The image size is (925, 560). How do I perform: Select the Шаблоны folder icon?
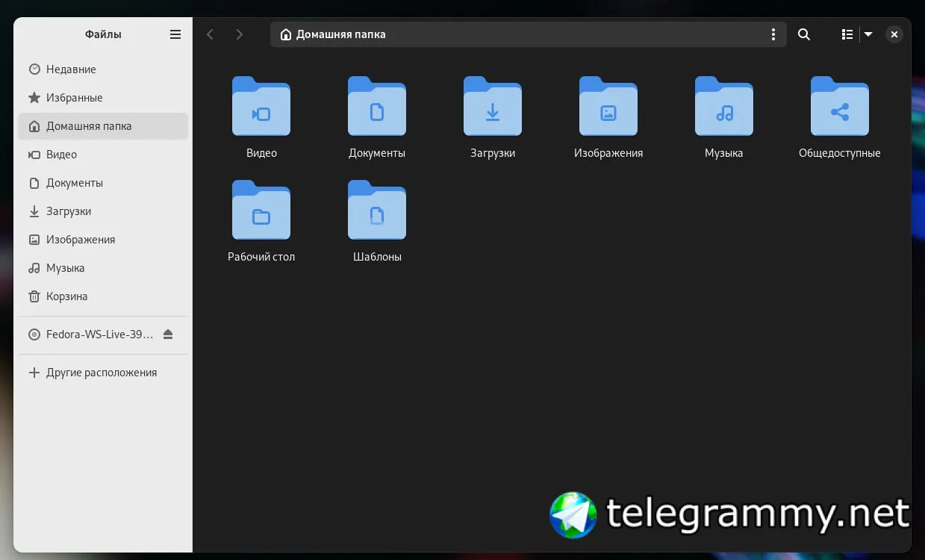(x=377, y=210)
